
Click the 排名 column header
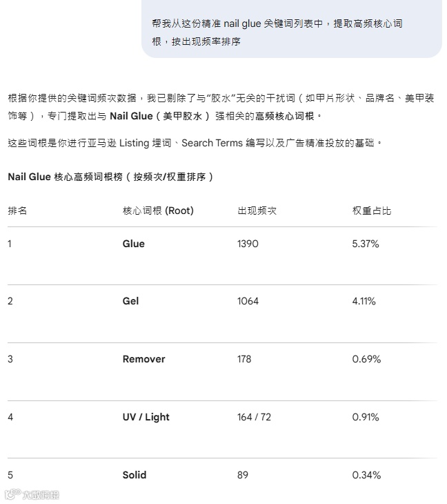[17, 211]
